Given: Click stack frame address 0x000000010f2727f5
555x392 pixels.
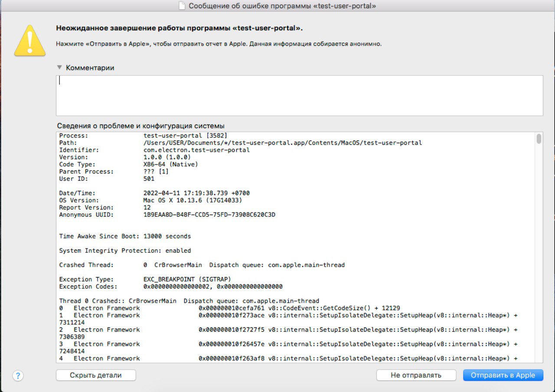Looking at the screenshot, I should pyautogui.click(x=232, y=330).
